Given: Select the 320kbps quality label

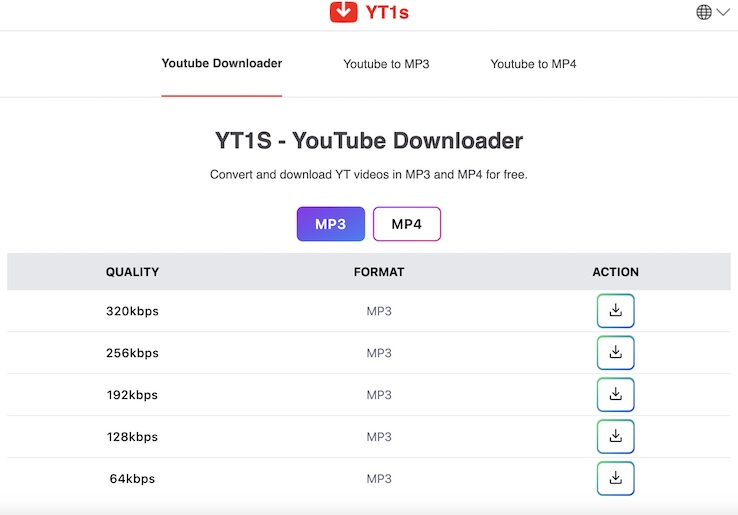Looking at the screenshot, I should click(132, 311).
